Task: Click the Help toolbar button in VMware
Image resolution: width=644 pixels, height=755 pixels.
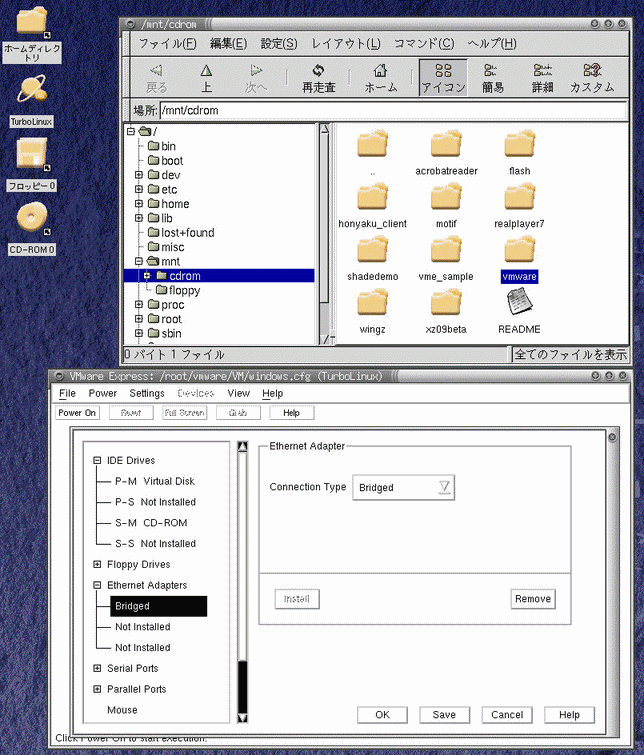Action: click(291, 413)
